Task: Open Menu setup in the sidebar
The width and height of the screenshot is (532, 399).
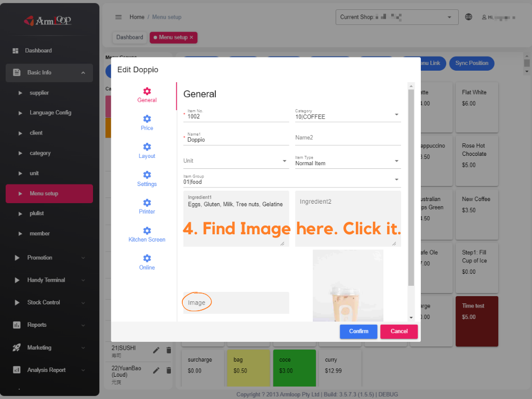Action: 49,193
